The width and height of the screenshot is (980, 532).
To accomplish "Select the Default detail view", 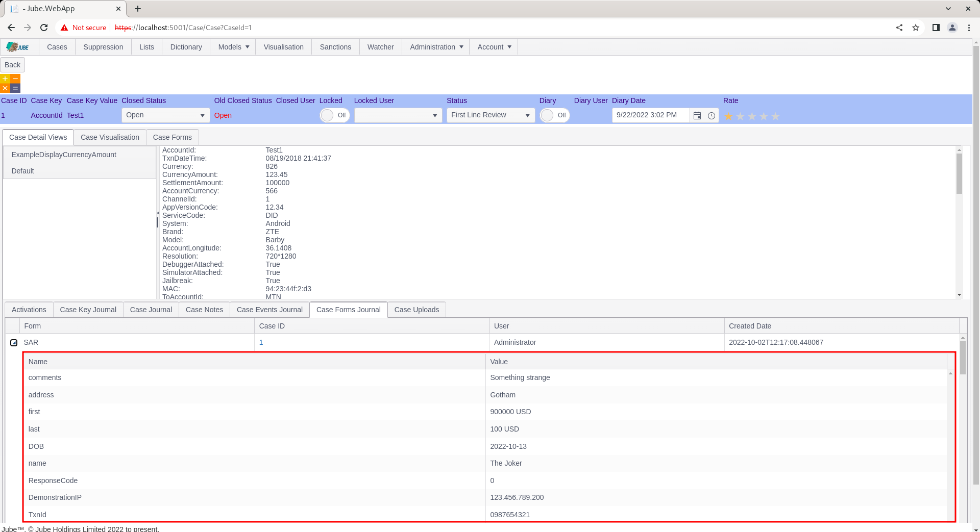I will click(x=80, y=171).
